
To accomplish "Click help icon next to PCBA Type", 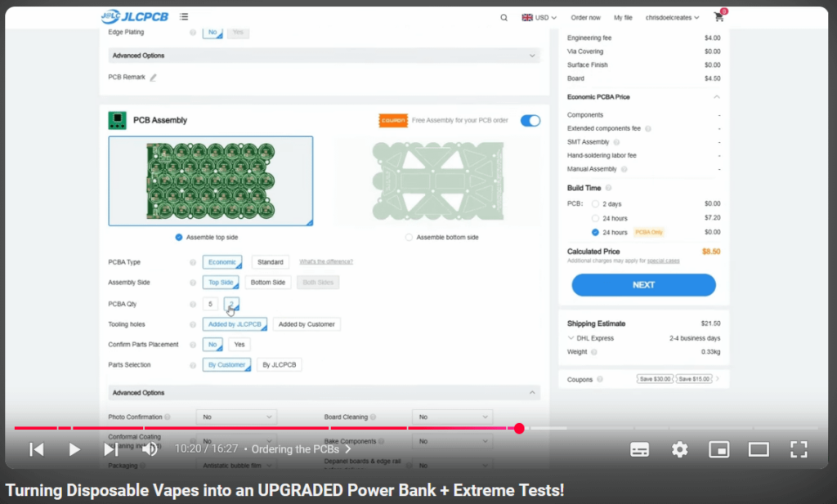I will [x=193, y=262].
